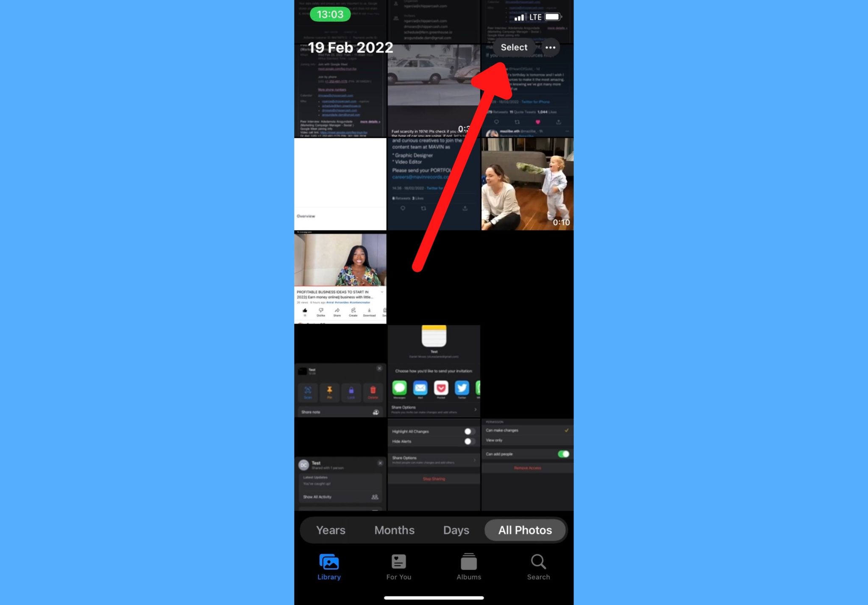Screen dimensions: 868x605
Task: Tap the Search icon in tab bar
Action: point(539,566)
